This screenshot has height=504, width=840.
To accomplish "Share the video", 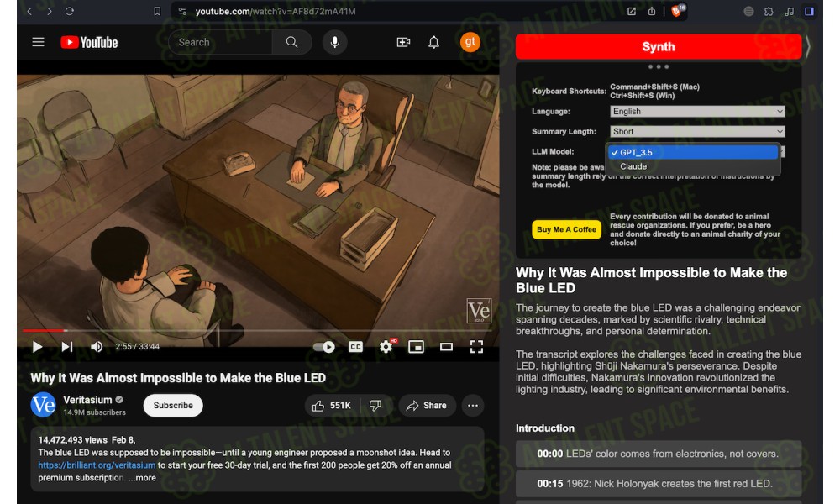I will tap(427, 406).
